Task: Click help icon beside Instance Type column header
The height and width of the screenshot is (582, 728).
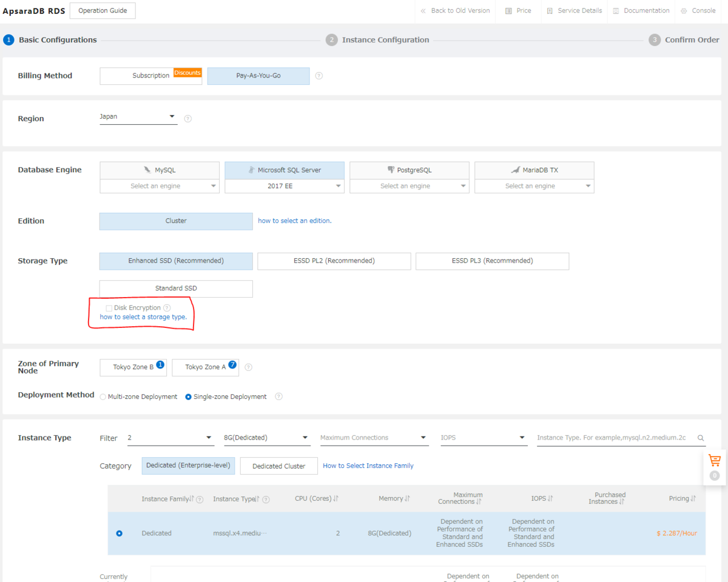Action: click(266, 499)
